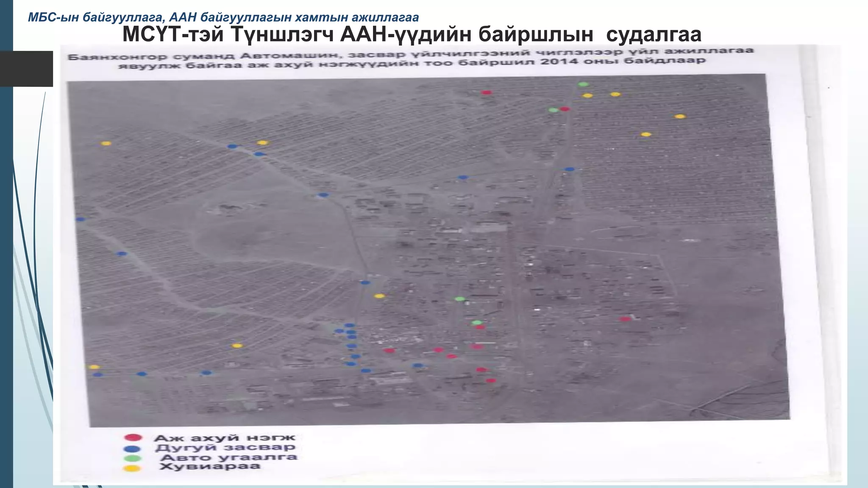
Task: Click the green legend dot for Авто угаалга
Action: [x=133, y=458]
